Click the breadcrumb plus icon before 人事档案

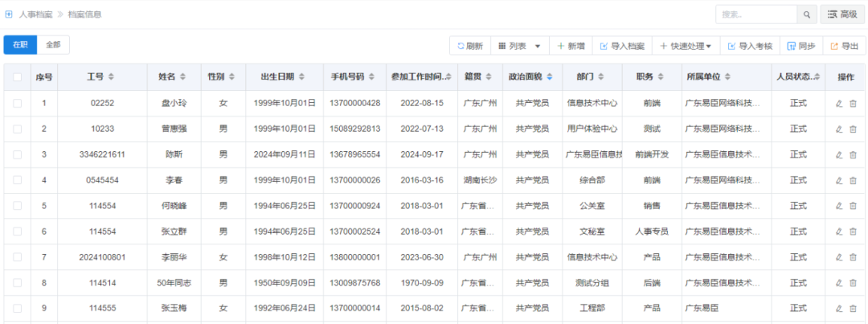[x=8, y=14]
